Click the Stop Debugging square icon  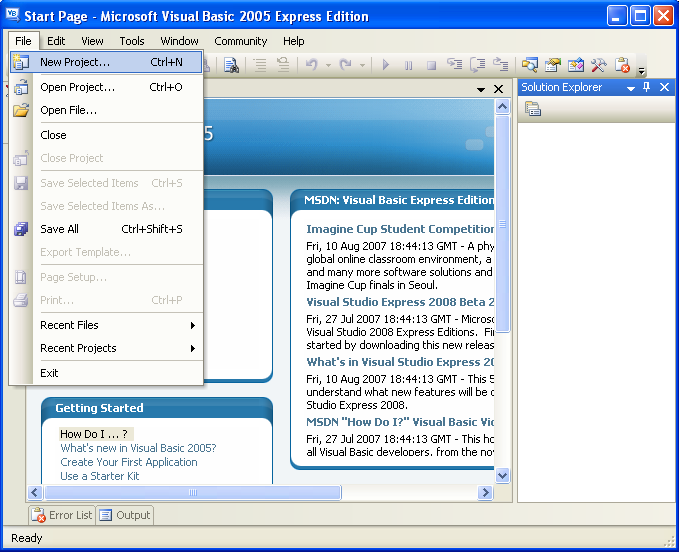pos(431,65)
